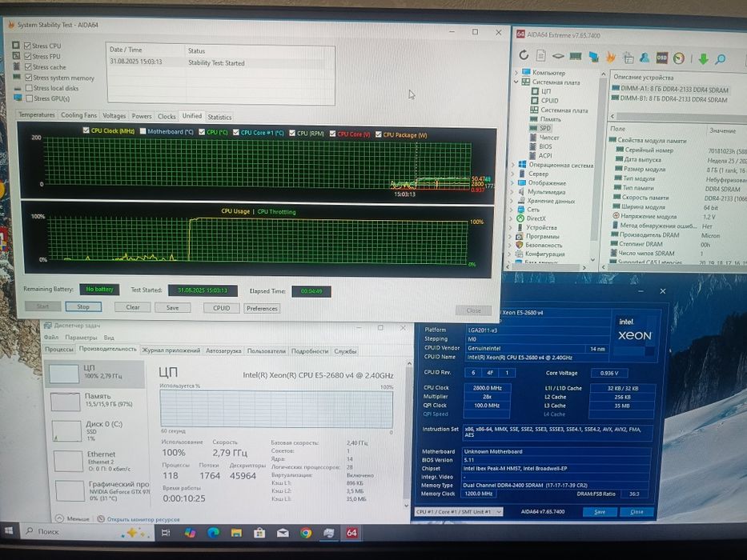Click Refresh icon in AIDA64 Extreme toolbar
This screenshot has height=560, width=747.
(524, 54)
